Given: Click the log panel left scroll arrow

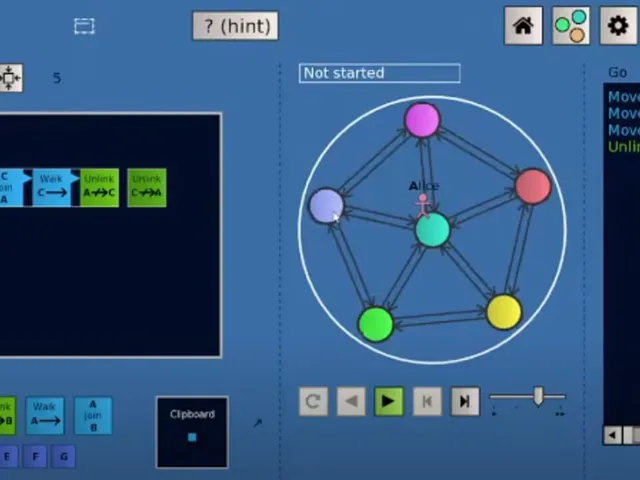Looking at the screenshot, I should click(612, 436).
